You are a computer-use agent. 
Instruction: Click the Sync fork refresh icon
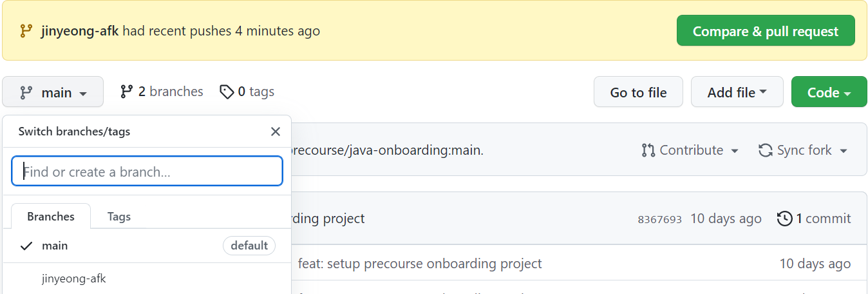[766, 150]
